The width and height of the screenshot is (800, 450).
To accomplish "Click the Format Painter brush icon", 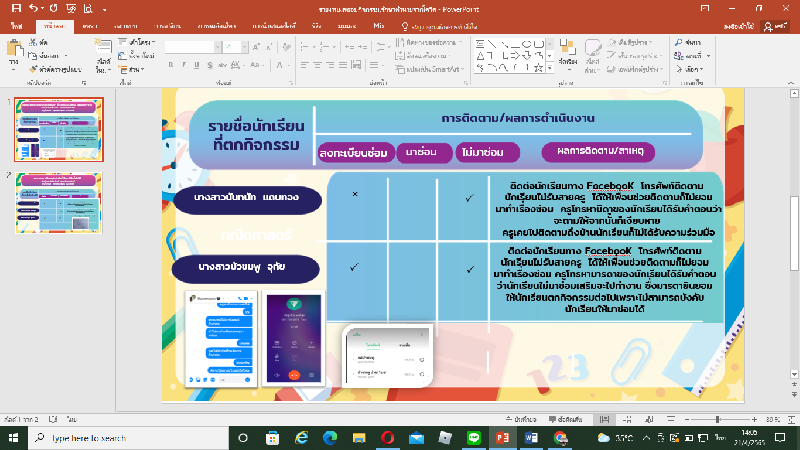I will 37,69.
